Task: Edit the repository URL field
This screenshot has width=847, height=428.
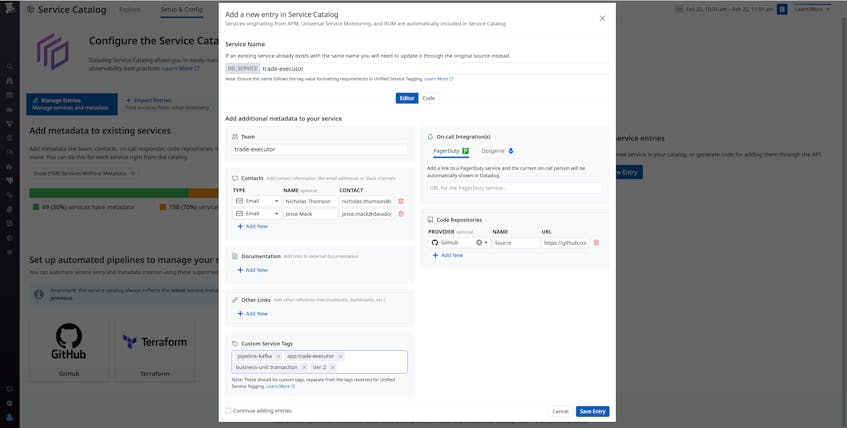Action: click(565, 243)
